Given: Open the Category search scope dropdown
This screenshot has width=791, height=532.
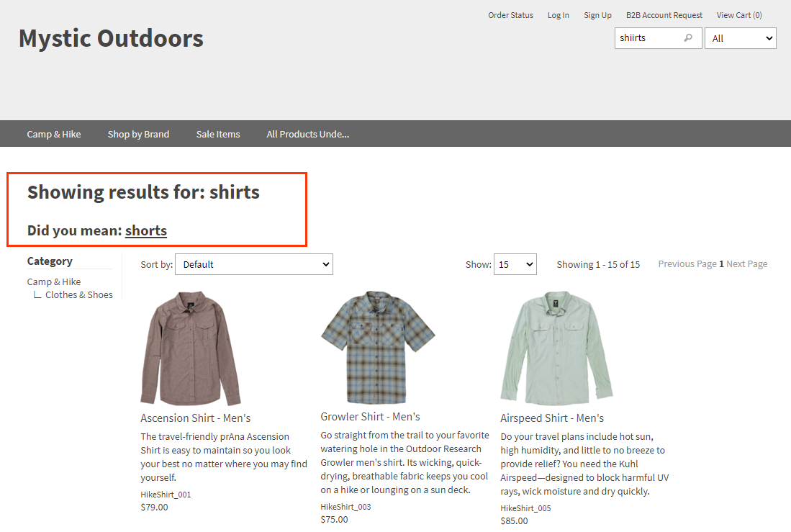Looking at the screenshot, I should coord(740,37).
